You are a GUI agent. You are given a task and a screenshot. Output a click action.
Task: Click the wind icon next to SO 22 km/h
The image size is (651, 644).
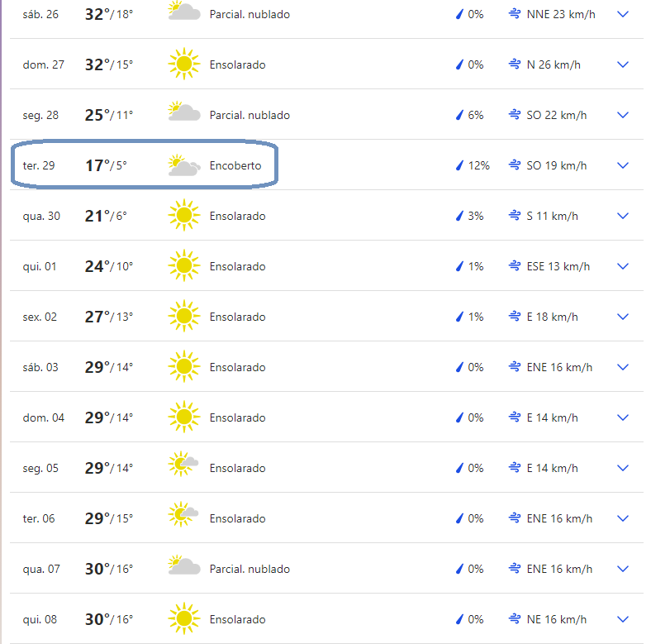(x=515, y=115)
